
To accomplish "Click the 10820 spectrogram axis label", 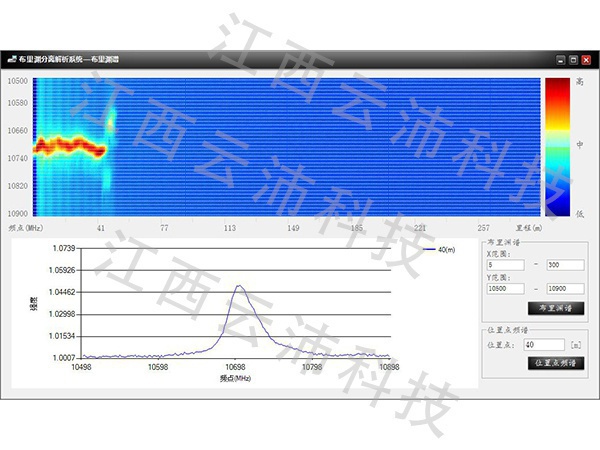I will coord(18,186).
